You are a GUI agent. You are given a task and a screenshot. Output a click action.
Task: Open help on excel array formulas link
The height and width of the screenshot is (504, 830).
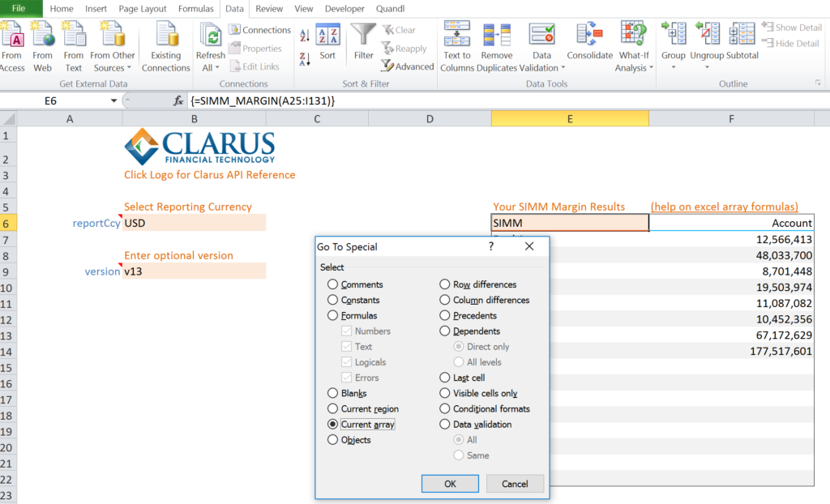click(724, 207)
